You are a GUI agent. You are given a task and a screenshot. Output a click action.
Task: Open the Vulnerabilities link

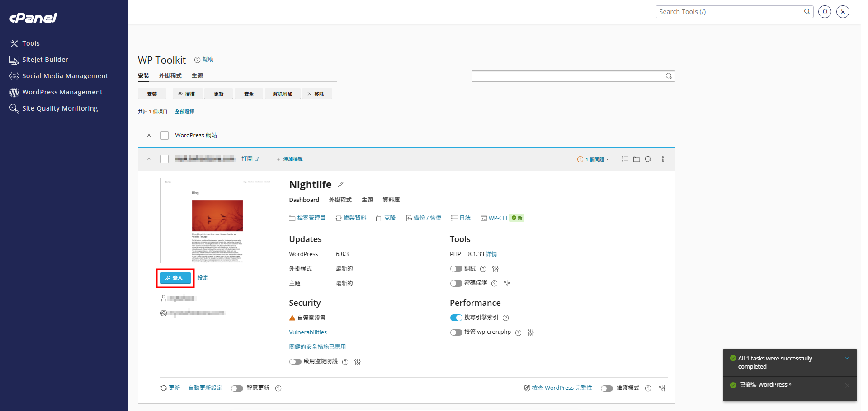point(308,332)
